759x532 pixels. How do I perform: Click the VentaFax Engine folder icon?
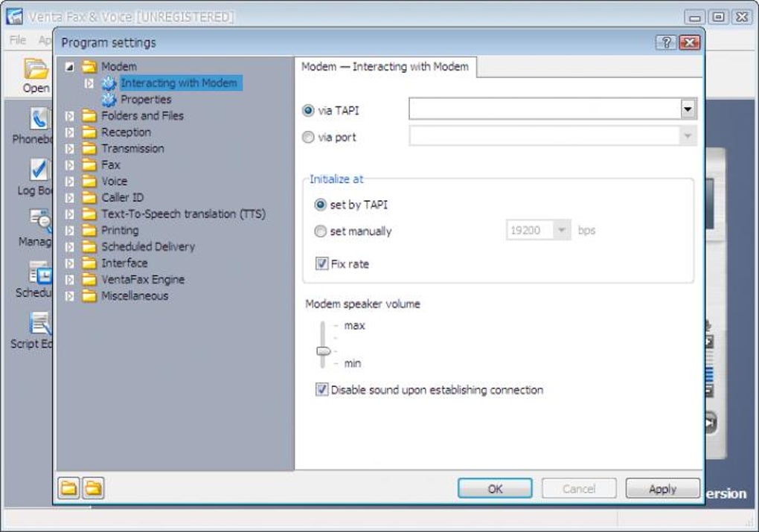pos(89,280)
